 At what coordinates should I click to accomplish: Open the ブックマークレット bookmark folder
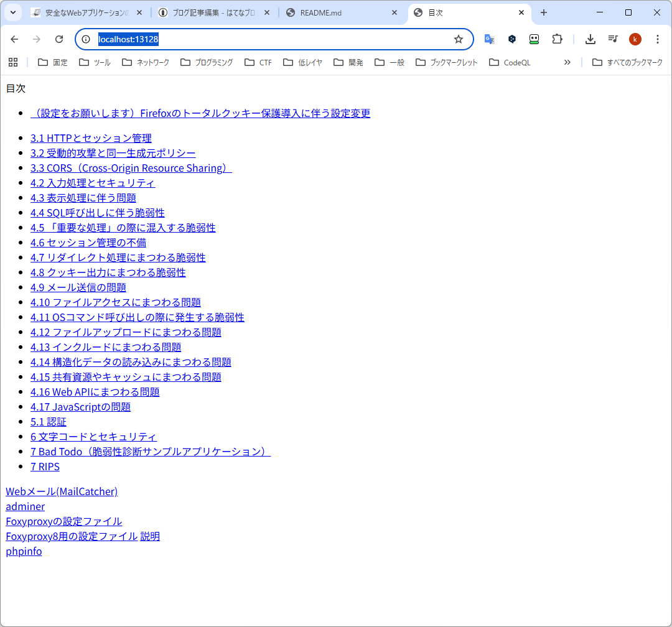click(447, 63)
